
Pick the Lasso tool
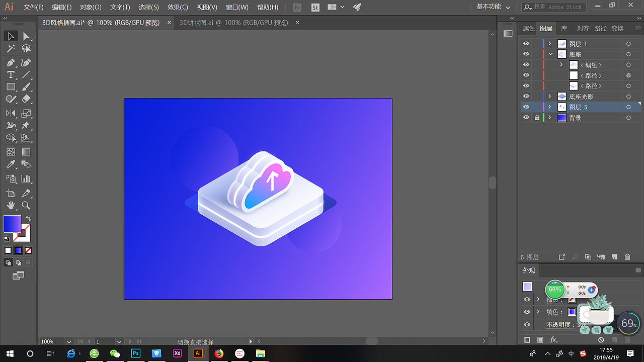26,49
